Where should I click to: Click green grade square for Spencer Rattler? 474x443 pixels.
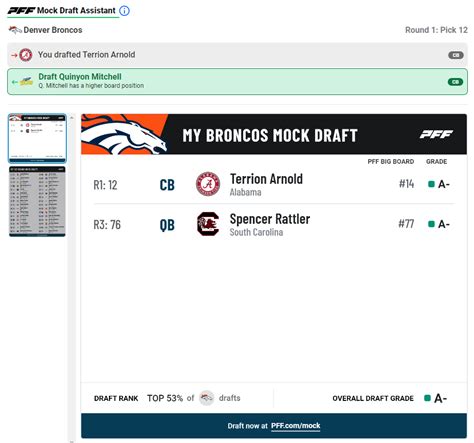click(x=431, y=224)
